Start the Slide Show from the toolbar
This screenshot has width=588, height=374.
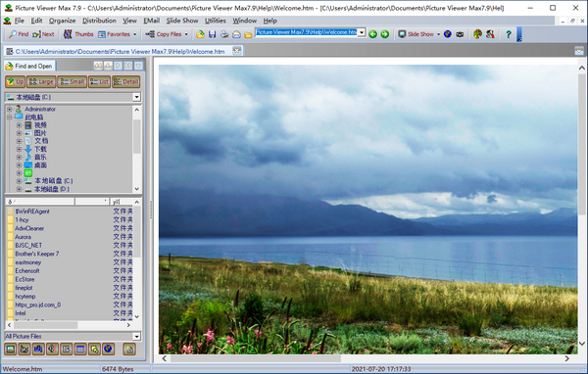[x=416, y=34]
